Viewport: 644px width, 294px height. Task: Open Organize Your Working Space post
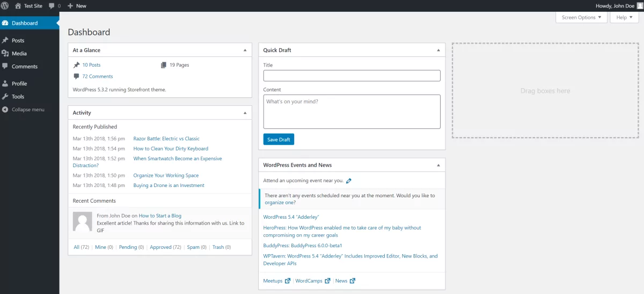pyautogui.click(x=166, y=176)
